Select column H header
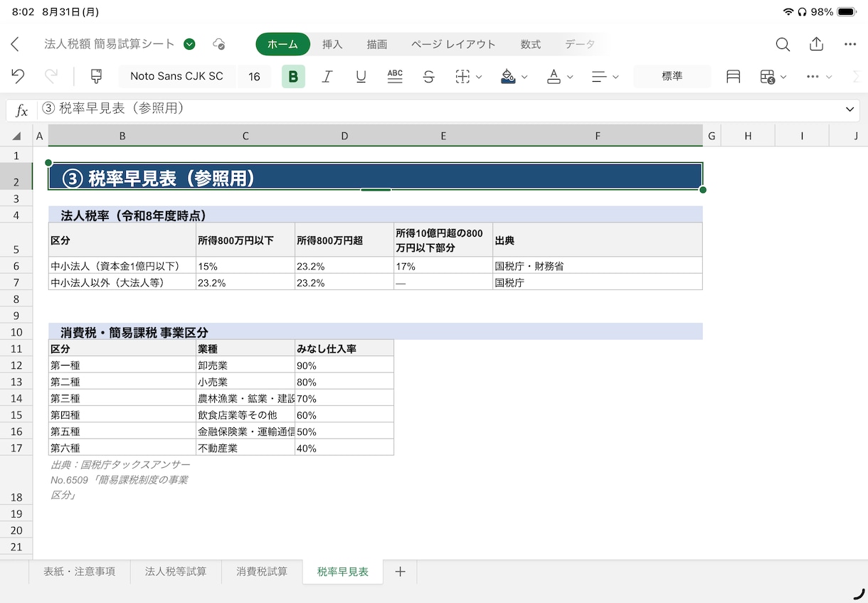Screen dimensions: 868x603 pos(748,136)
